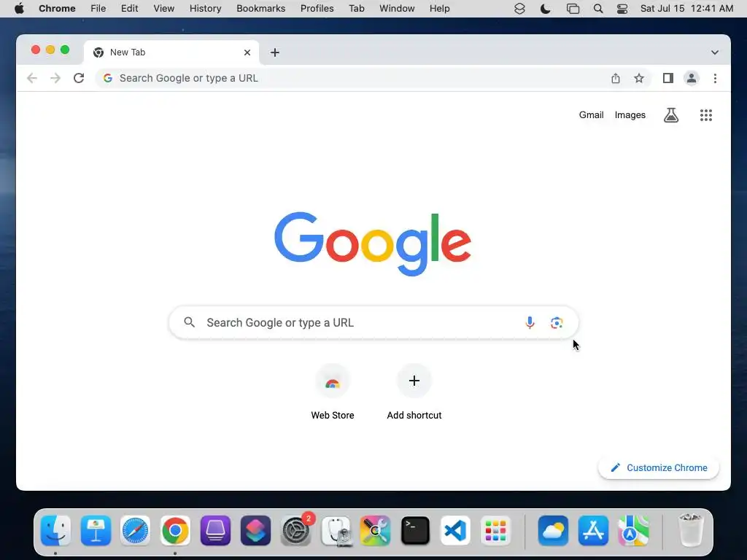747x560 pixels.
Task: Expand the tab search chevron
Action: (715, 52)
